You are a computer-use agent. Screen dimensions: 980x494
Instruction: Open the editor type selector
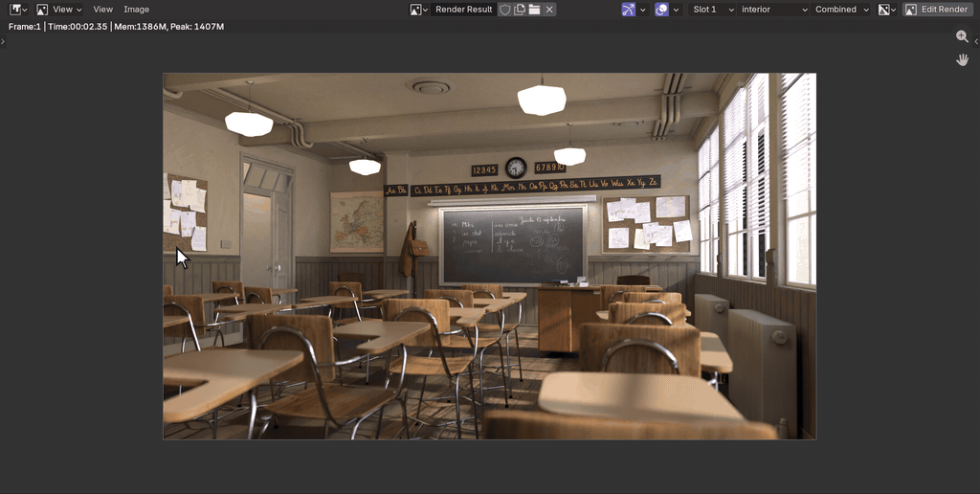pos(18,10)
